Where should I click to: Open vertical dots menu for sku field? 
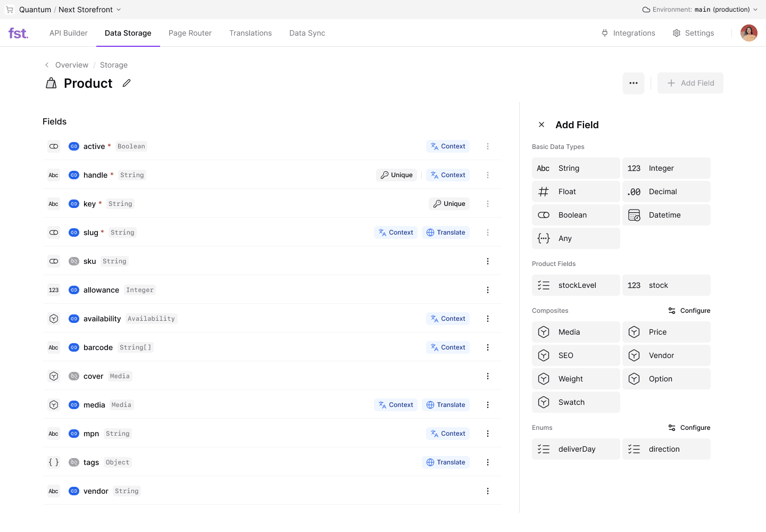click(x=487, y=261)
